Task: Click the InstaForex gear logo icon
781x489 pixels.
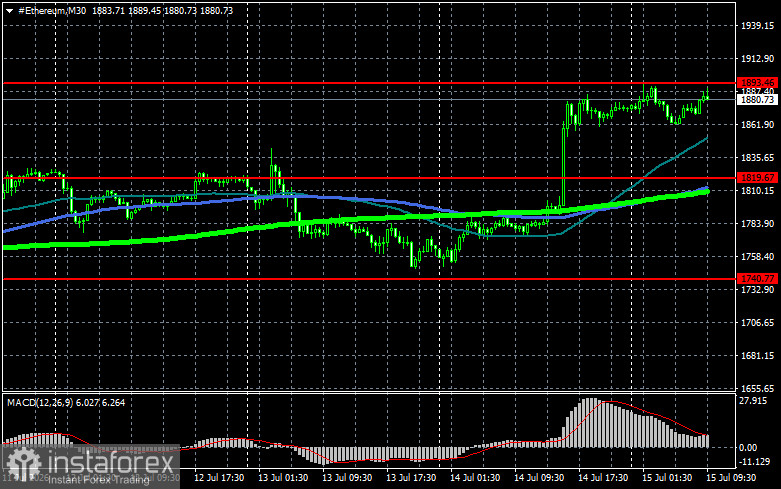Action: [24, 463]
